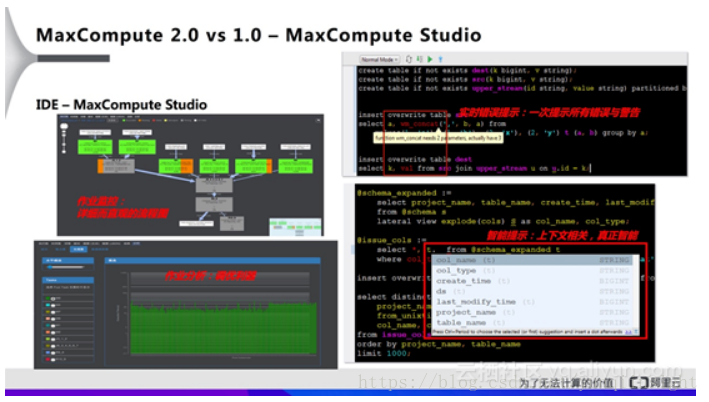The image size is (709, 402).
Task: Click the >> link in the suggestion hint bar
Action: [x=629, y=332]
